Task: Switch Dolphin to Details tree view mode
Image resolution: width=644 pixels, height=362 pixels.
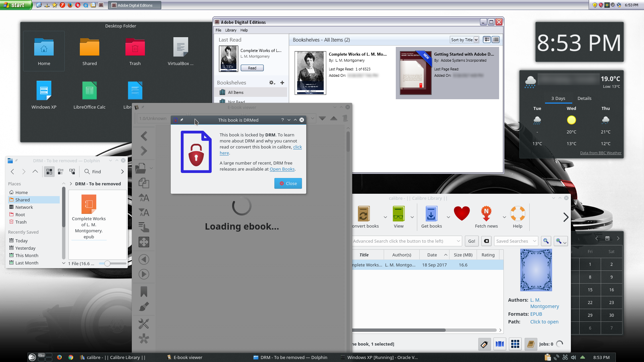Action: (72, 172)
